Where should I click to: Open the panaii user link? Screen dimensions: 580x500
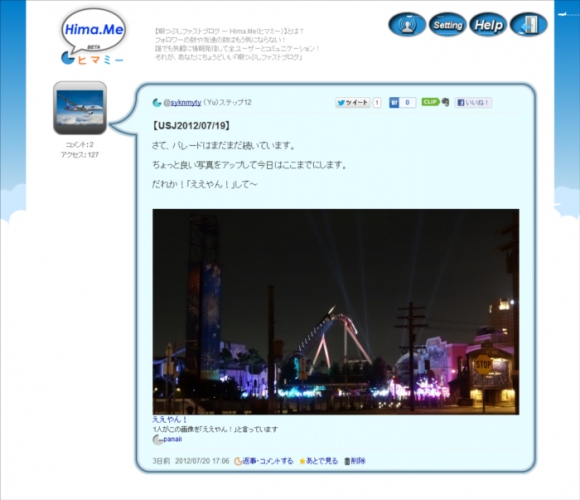pyautogui.click(x=172, y=439)
